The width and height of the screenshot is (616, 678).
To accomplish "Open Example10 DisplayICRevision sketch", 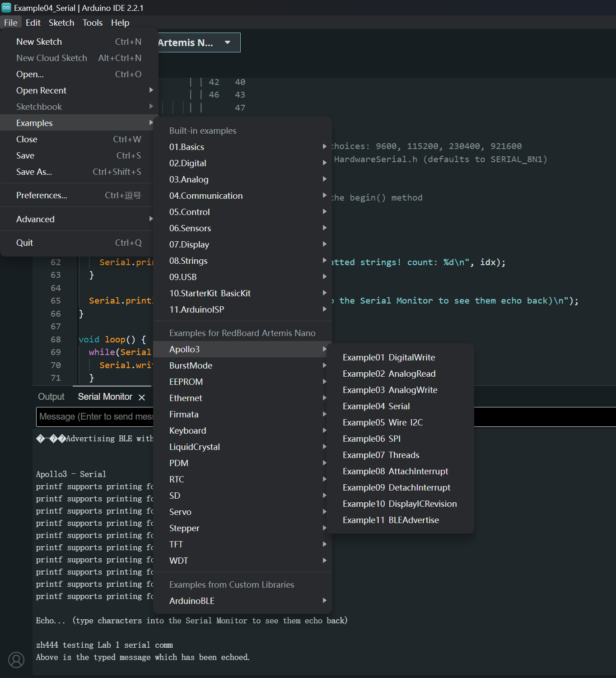I will click(400, 504).
